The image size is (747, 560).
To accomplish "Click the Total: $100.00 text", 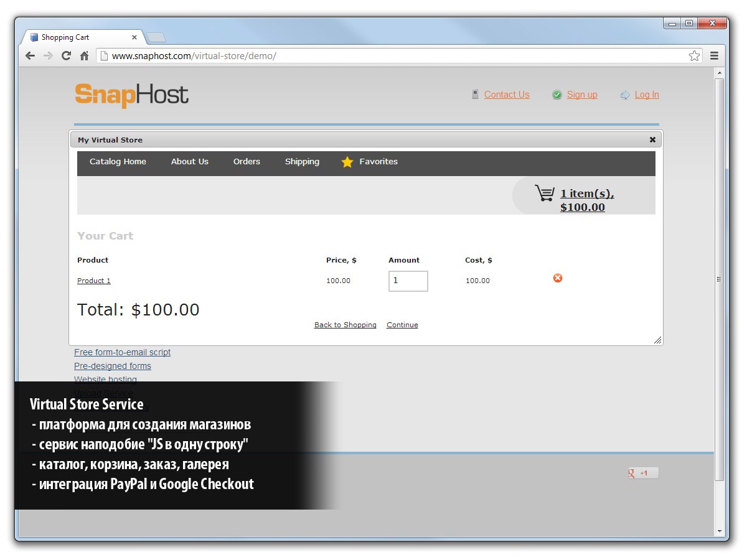I will coord(138,310).
